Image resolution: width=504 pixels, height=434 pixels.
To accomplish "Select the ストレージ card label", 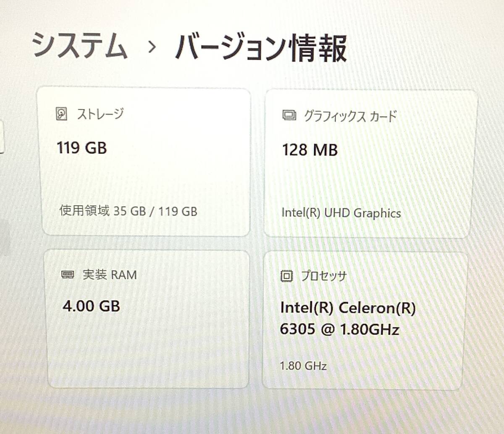I will click(x=100, y=114).
